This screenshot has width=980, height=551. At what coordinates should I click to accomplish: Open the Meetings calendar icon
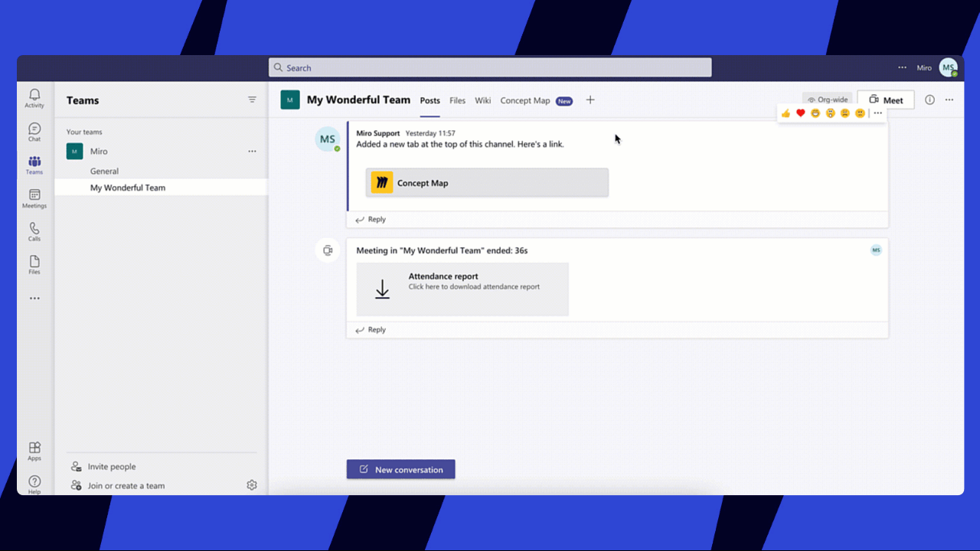(34, 198)
